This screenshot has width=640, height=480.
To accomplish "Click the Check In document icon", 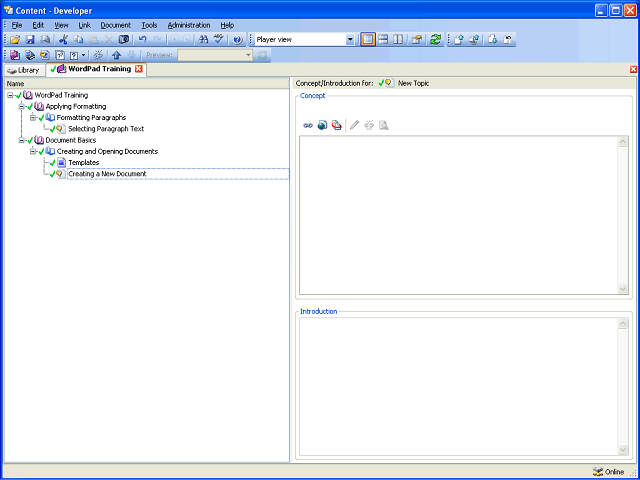I will (459, 40).
